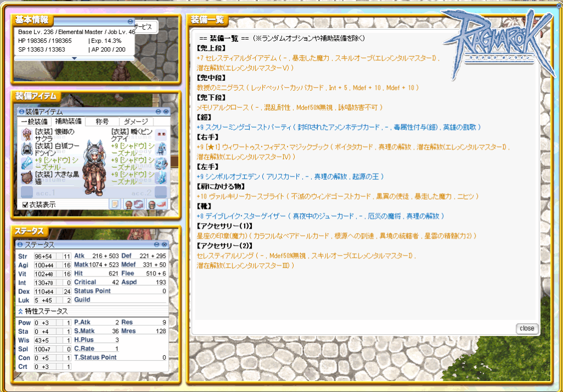The height and width of the screenshot is (392, 563).
Task: Click the Guild label in status window
Action: click(x=82, y=300)
